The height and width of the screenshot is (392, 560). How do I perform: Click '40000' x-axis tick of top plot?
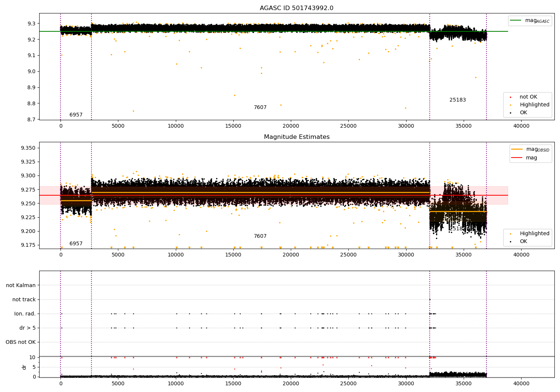521,126
